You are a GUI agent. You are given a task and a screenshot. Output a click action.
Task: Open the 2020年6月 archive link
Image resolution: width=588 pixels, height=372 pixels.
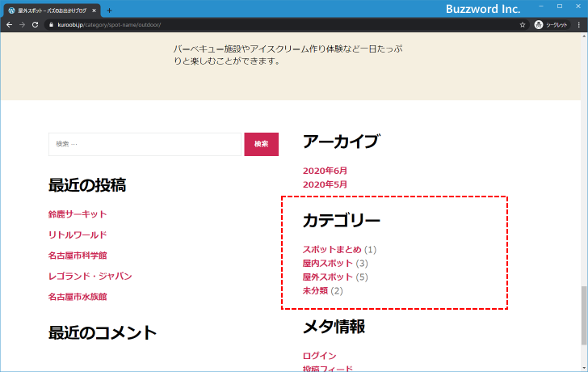click(325, 171)
